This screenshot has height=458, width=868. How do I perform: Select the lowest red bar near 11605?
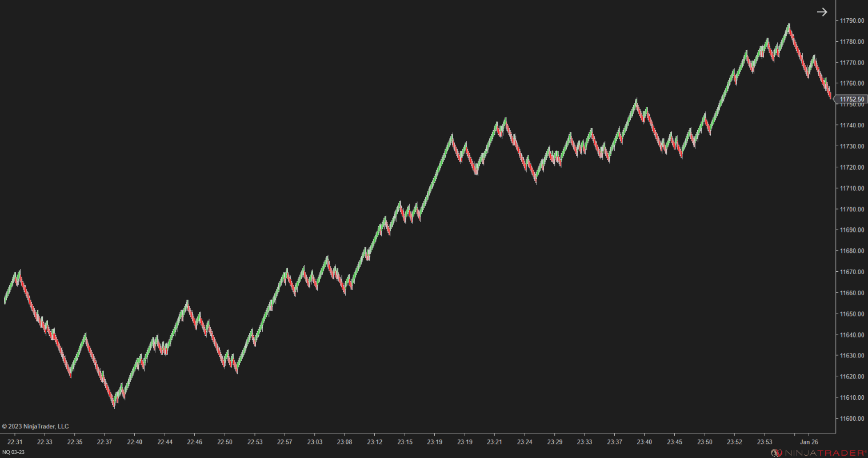point(114,407)
